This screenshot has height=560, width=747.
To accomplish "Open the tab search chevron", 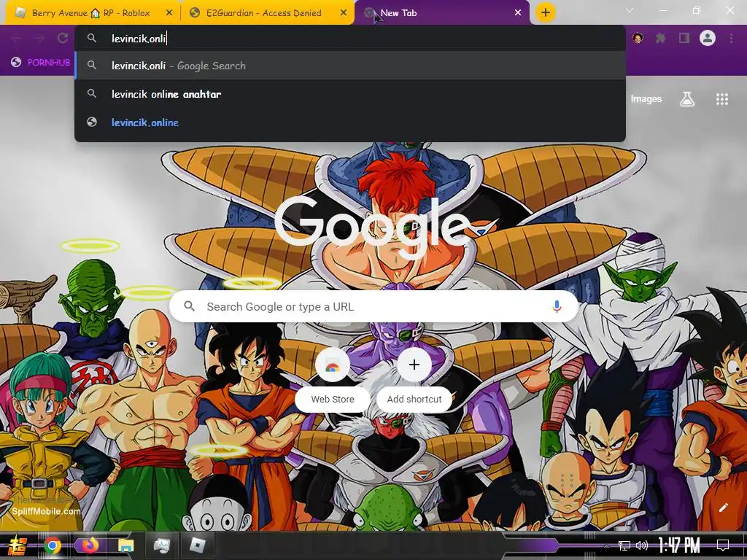I will click(630, 10).
